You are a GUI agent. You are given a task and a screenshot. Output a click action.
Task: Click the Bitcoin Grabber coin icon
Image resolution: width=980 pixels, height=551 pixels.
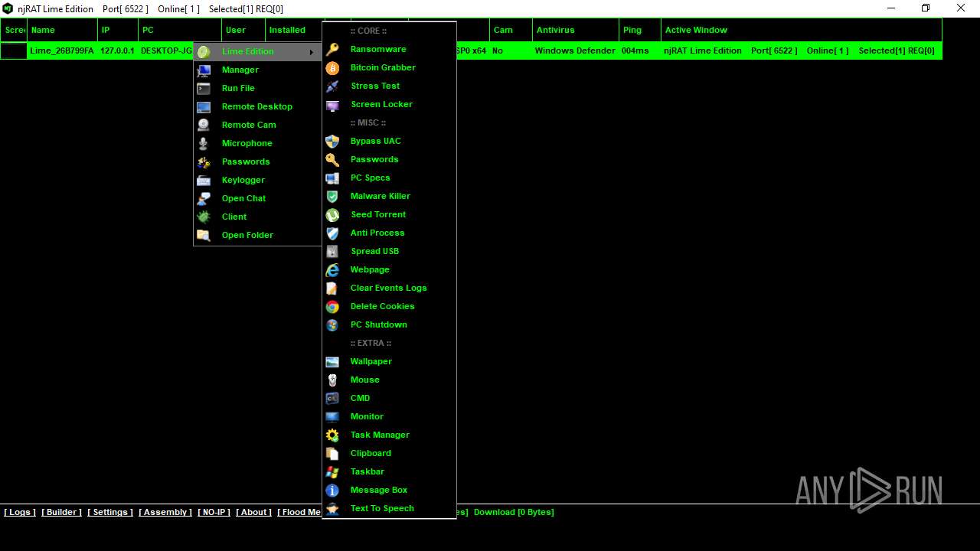pos(332,68)
